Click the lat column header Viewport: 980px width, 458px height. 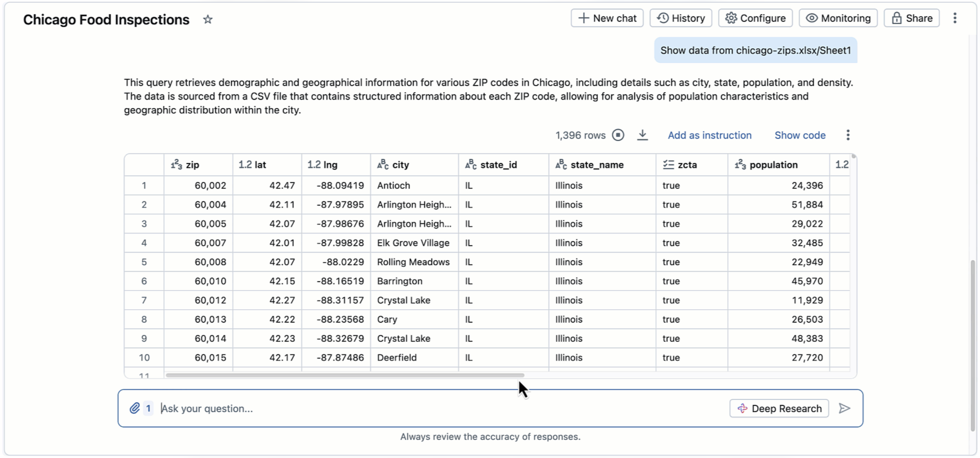click(x=267, y=165)
